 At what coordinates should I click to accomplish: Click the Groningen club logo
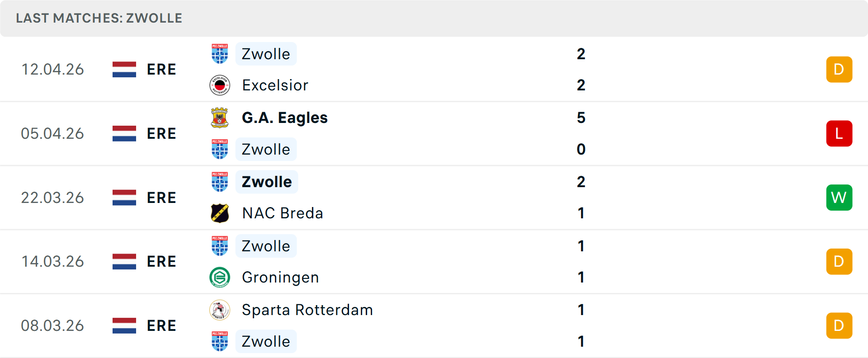[x=220, y=277]
